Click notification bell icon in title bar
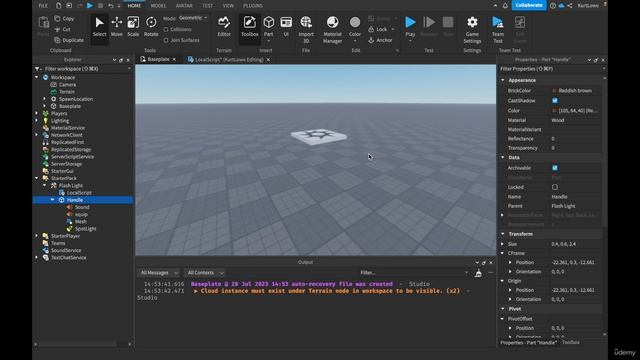This screenshot has width=640, height=360. click(x=505, y=6)
